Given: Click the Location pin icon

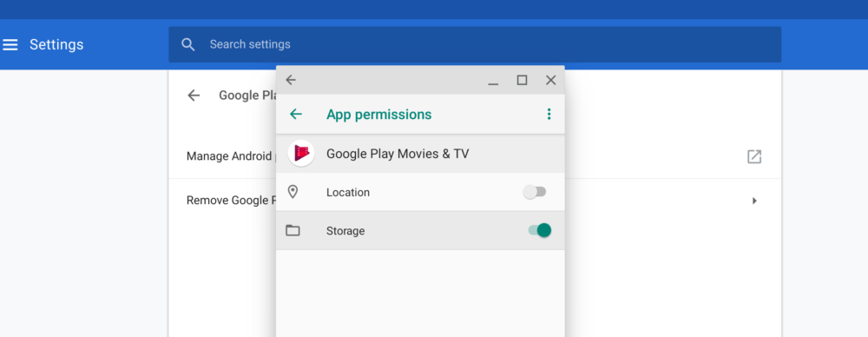Looking at the screenshot, I should point(293,192).
